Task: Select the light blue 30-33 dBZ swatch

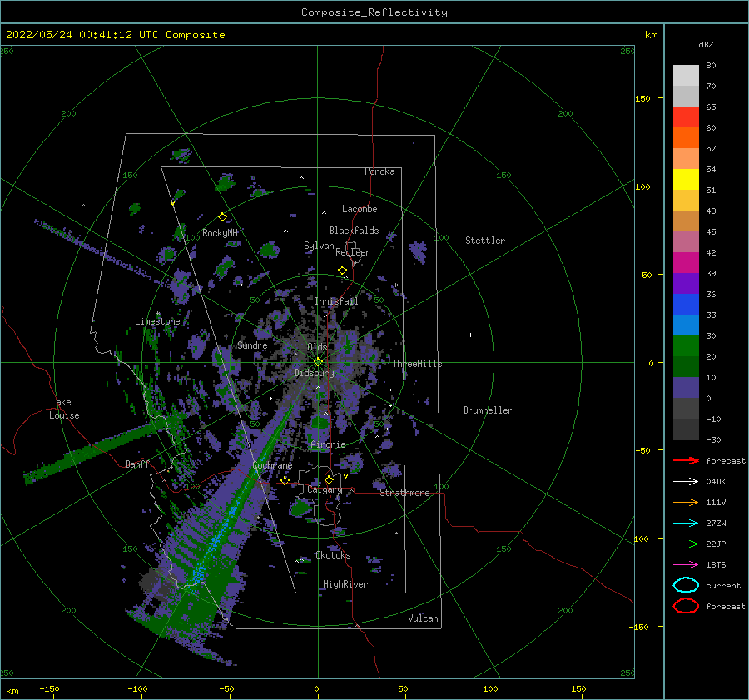Action: point(686,325)
